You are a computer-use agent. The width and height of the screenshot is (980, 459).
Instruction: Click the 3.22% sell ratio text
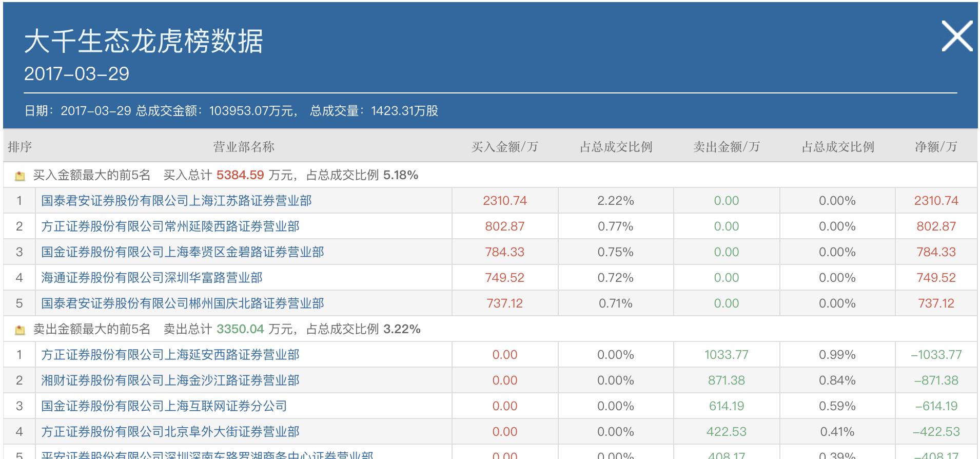[x=402, y=329]
